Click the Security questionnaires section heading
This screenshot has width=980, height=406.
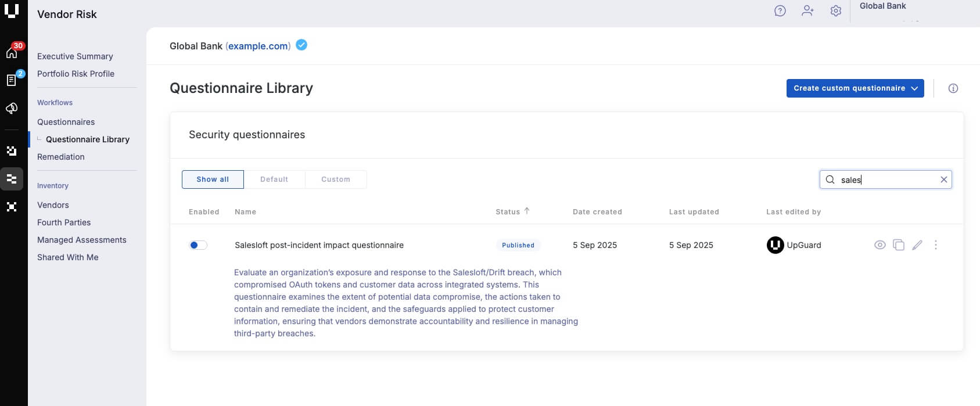point(247,135)
